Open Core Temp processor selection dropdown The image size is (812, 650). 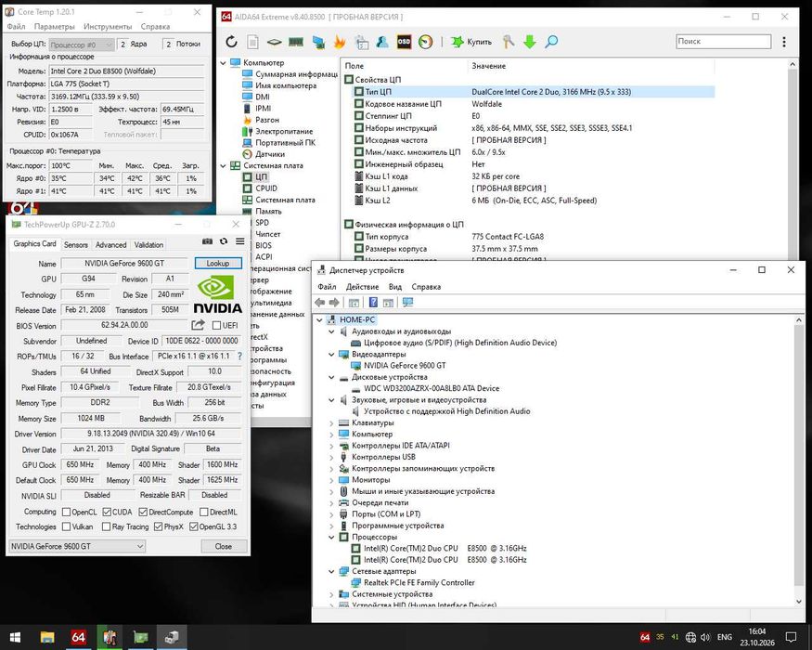pos(82,45)
